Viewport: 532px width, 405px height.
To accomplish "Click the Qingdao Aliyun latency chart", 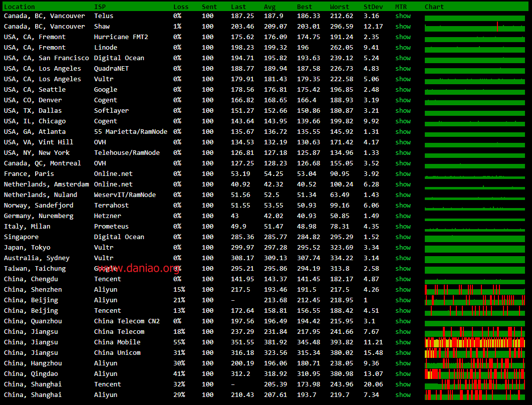I will coord(475,374).
